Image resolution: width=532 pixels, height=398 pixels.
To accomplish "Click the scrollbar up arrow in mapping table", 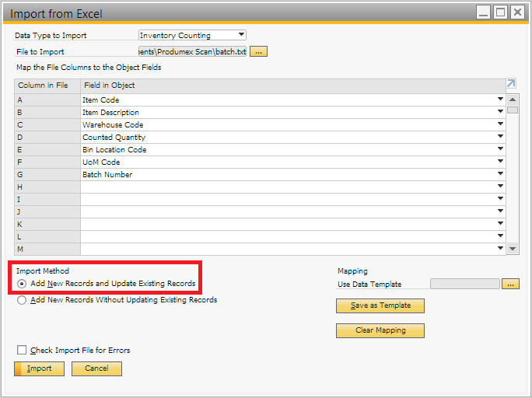I will 513,99.
